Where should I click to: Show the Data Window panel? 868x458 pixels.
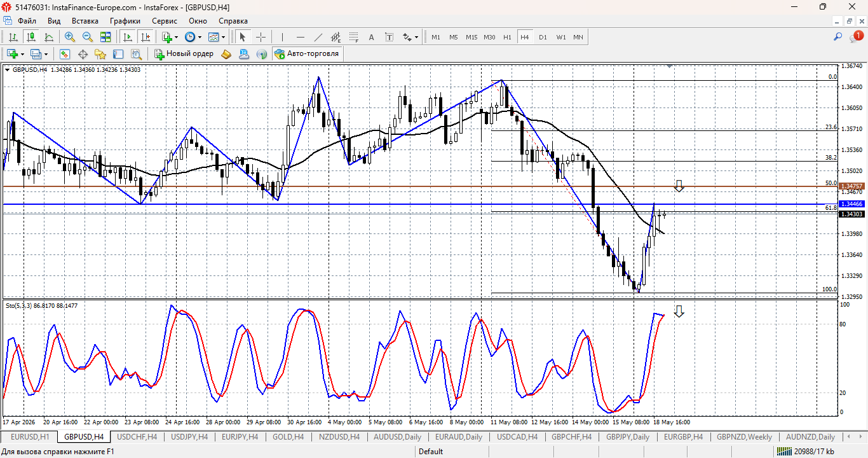pyautogui.click(x=83, y=54)
